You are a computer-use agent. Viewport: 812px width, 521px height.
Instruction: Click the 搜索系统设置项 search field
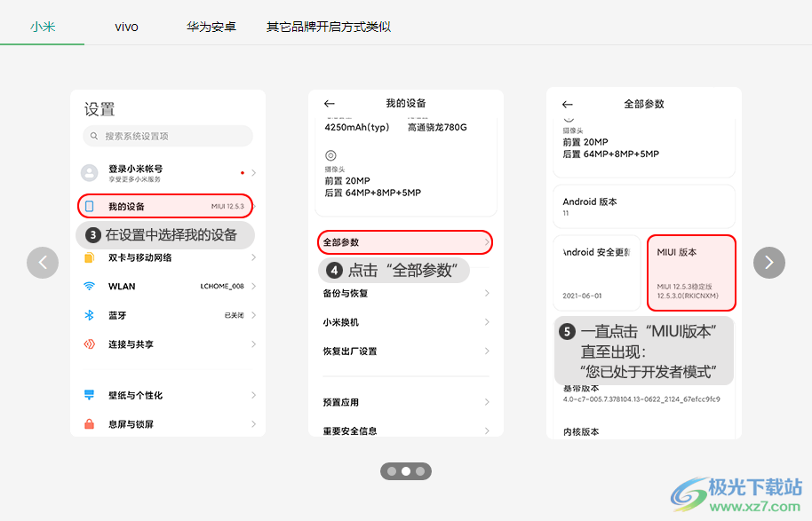click(x=168, y=136)
